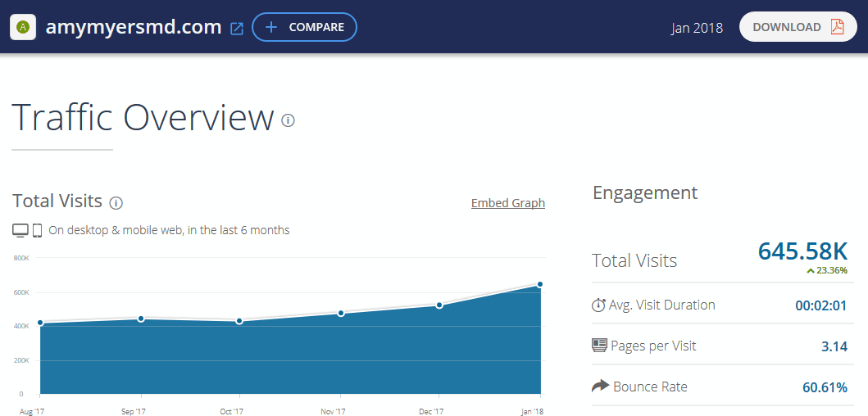This screenshot has width=868, height=416.
Task: Click the Nov '17 axis label
Action: [x=333, y=411]
